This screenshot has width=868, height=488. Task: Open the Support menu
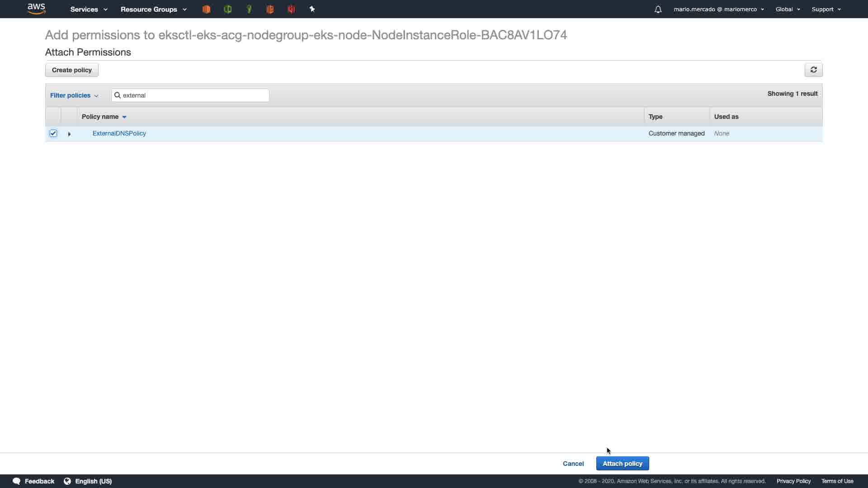point(826,9)
